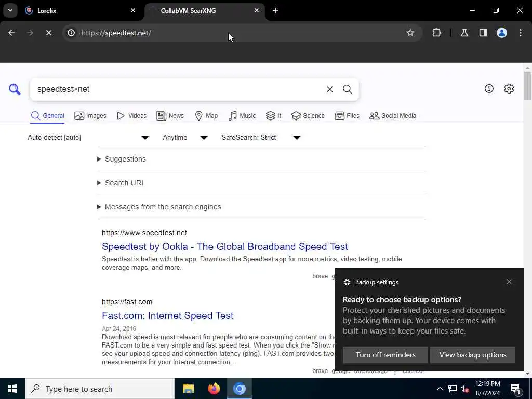
Task: Open Speedtest by Ookla result link
Action: coord(224,246)
